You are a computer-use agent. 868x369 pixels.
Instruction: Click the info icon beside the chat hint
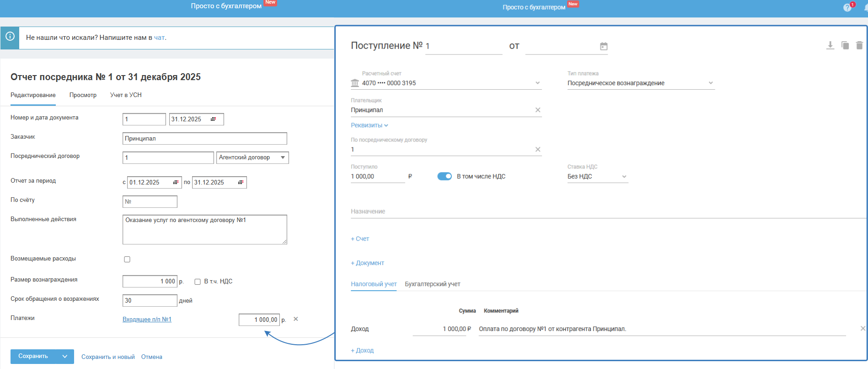pyautogui.click(x=10, y=37)
